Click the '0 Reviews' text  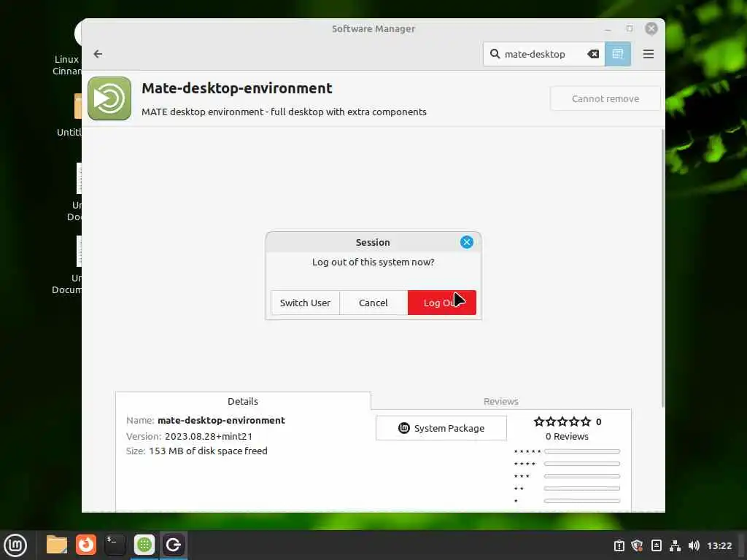(567, 436)
